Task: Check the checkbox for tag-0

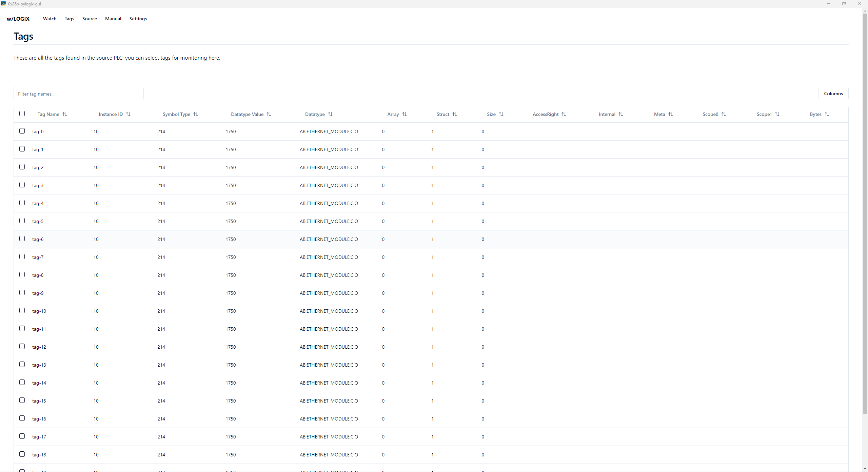Action: pos(22,131)
